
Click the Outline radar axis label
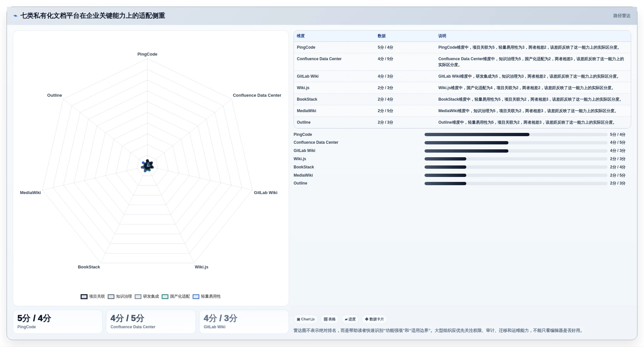tap(55, 95)
